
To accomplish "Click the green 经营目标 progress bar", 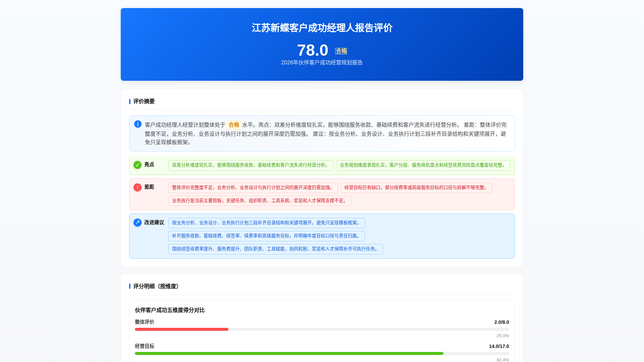I will point(289,353).
